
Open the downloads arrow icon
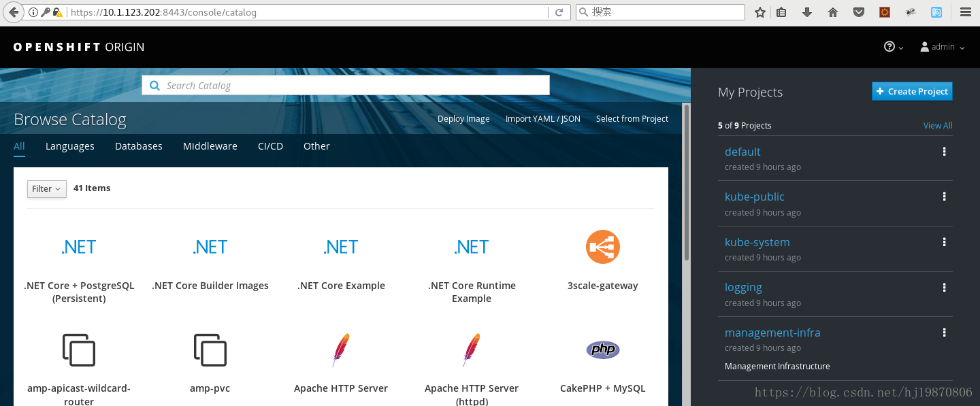(807, 12)
